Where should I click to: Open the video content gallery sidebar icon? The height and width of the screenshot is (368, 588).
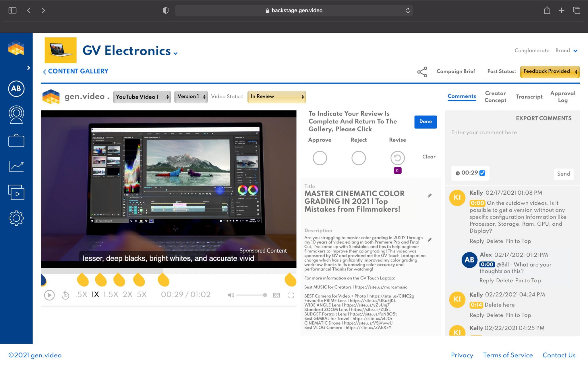(x=16, y=192)
